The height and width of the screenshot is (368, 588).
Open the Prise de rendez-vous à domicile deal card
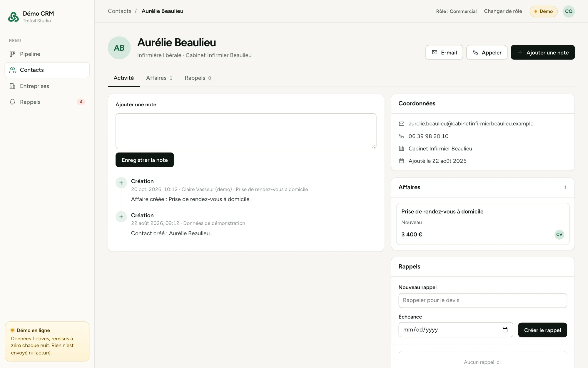(x=483, y=224)
